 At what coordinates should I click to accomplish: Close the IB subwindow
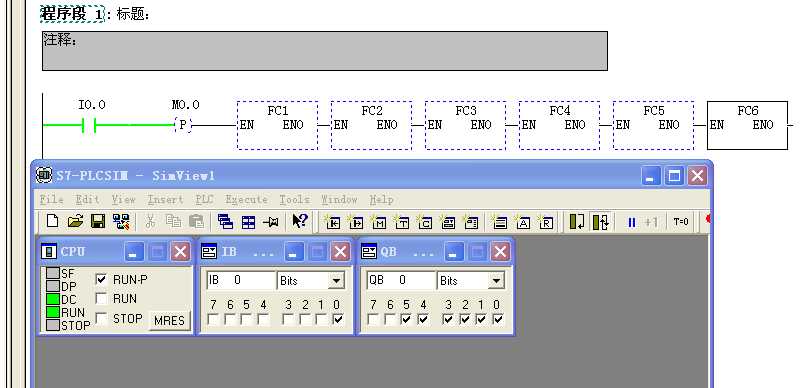[340, 251]
